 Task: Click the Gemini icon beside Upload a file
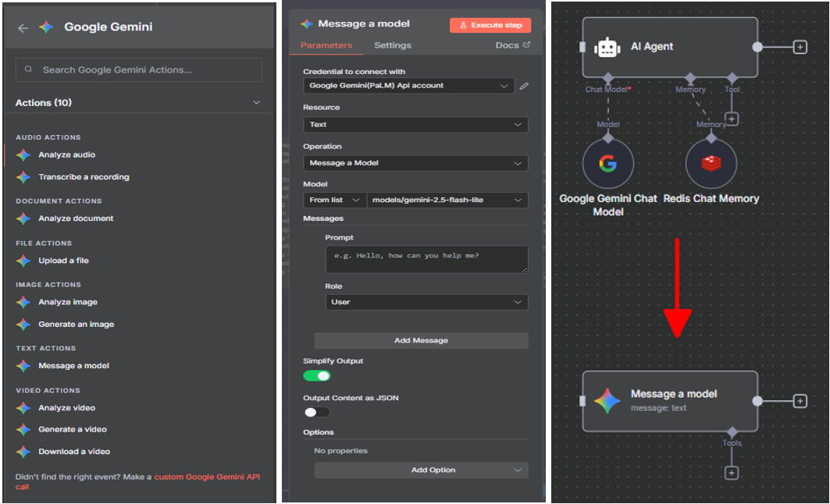(23, 261)
